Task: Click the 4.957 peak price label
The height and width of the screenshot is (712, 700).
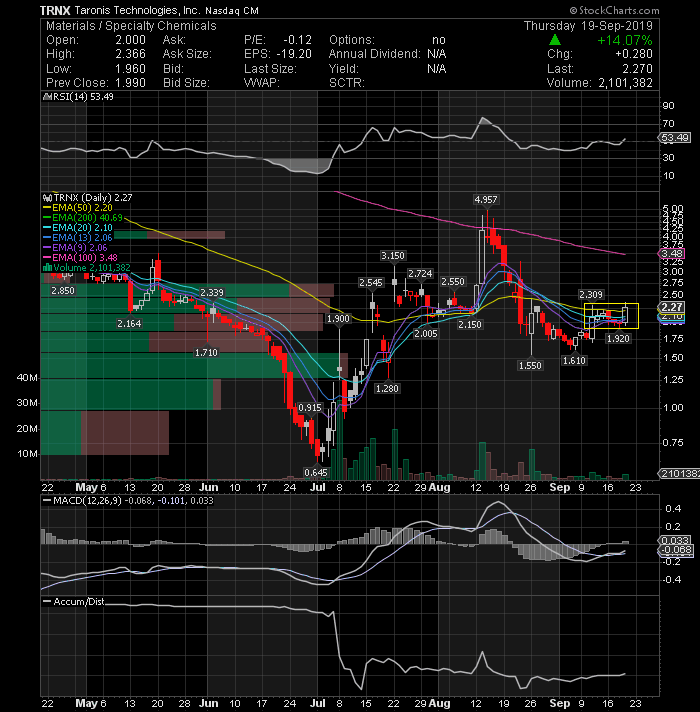Action: click(x=486, y=200)
